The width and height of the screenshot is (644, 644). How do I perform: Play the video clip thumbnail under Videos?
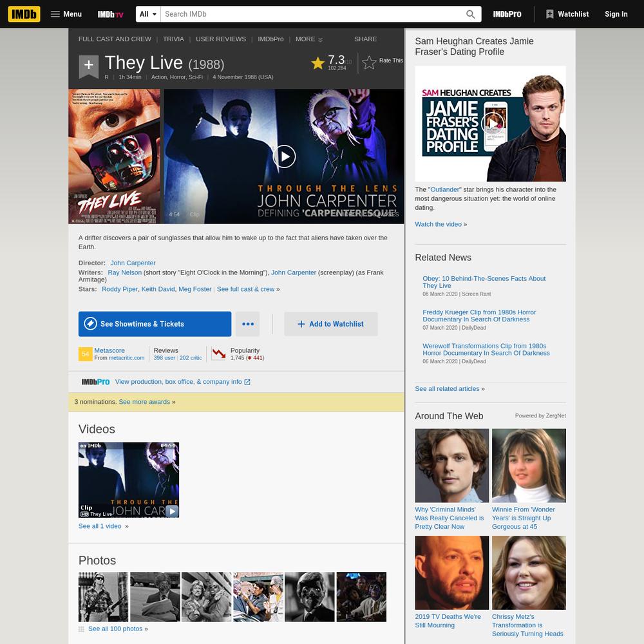click(x=129, y=480)
